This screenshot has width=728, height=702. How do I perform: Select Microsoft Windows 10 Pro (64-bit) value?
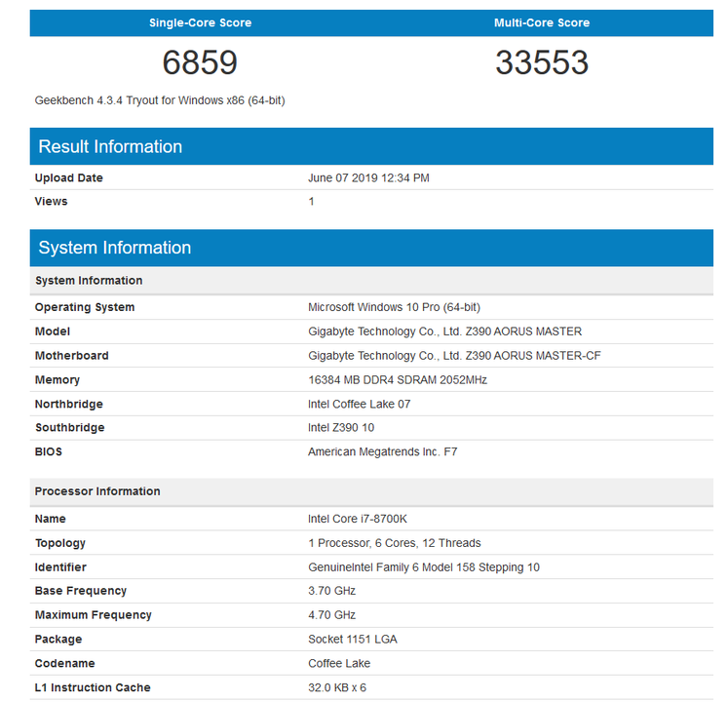coord(394,307)
